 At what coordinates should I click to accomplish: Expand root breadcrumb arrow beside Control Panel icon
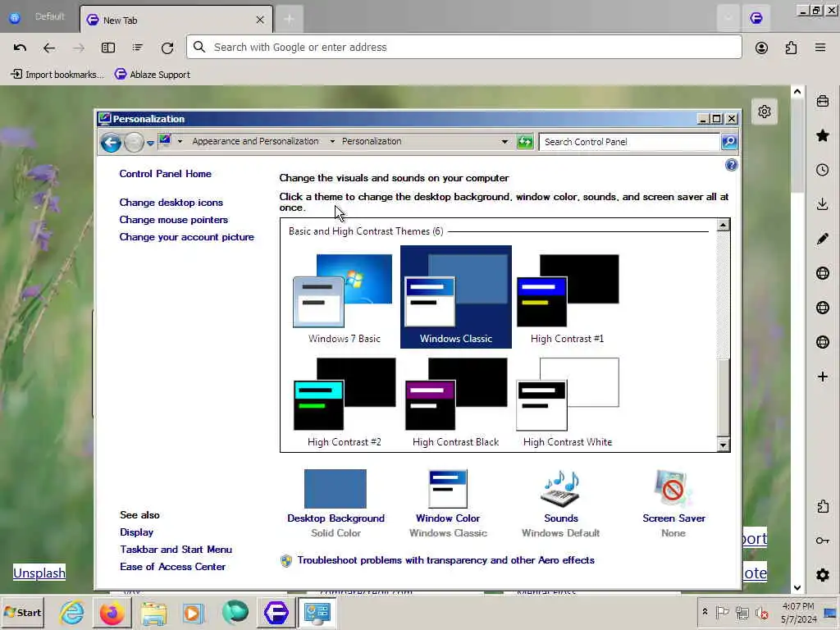[180, 141]
